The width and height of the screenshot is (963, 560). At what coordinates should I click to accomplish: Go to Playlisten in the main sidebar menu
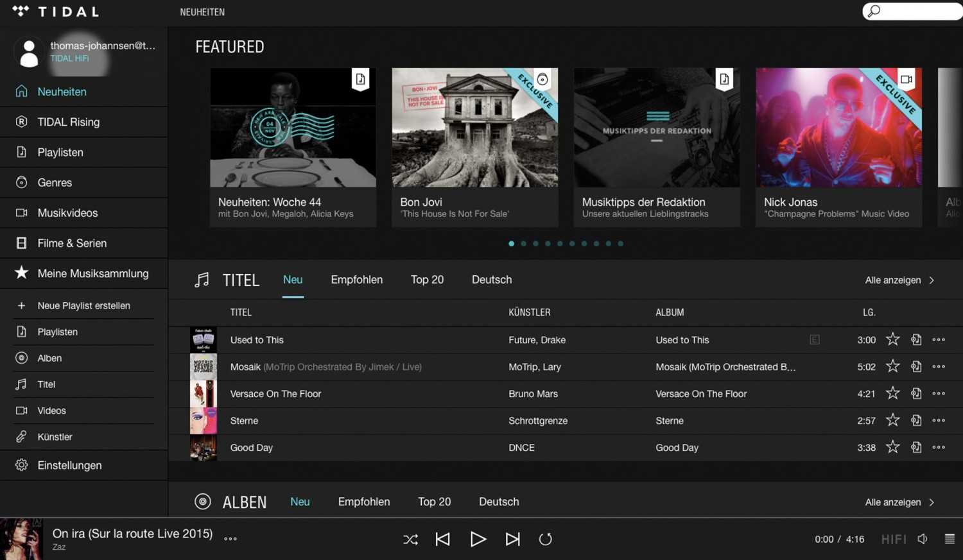click(x=83, y=152)
